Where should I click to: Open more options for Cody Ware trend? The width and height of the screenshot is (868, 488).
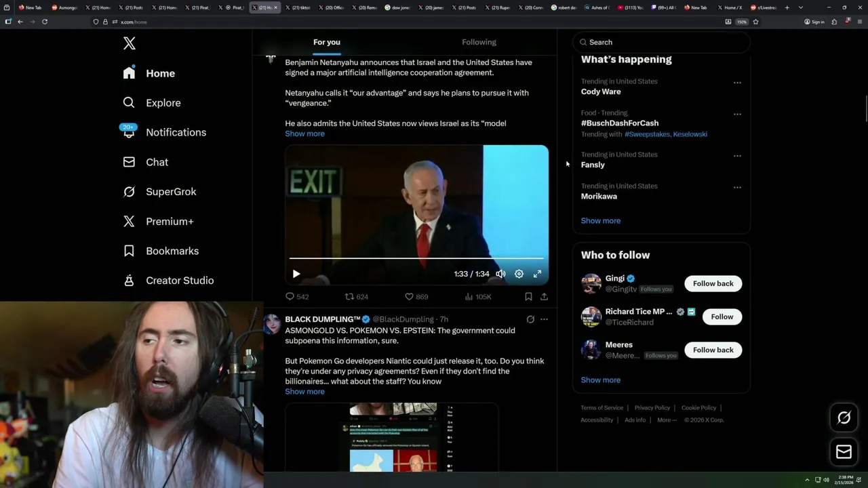737,83
